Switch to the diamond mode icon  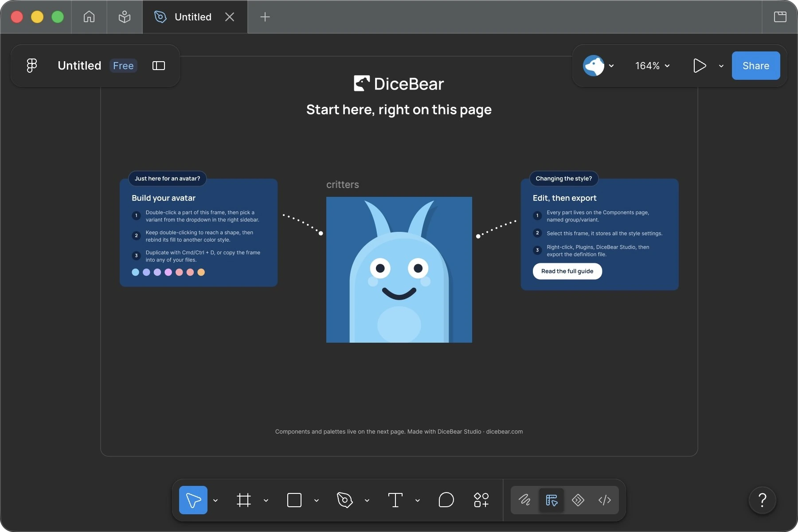click(x=578, y=500)
